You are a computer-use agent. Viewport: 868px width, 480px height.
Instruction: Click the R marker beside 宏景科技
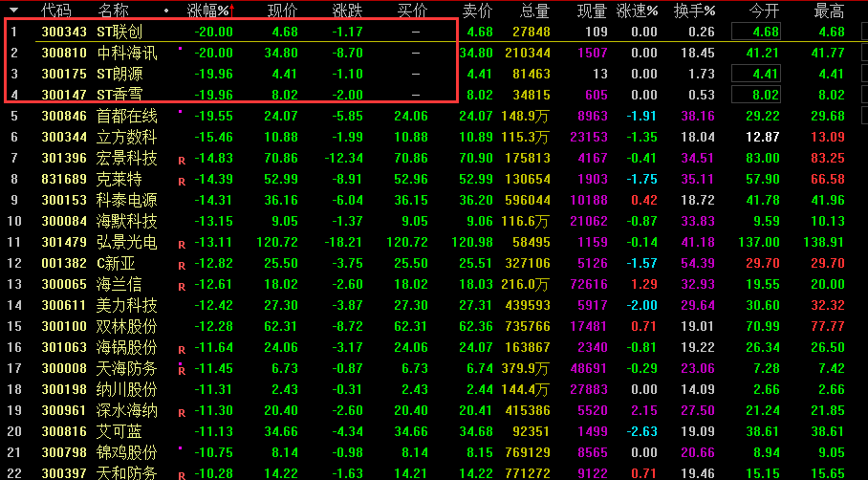(181, 160)
